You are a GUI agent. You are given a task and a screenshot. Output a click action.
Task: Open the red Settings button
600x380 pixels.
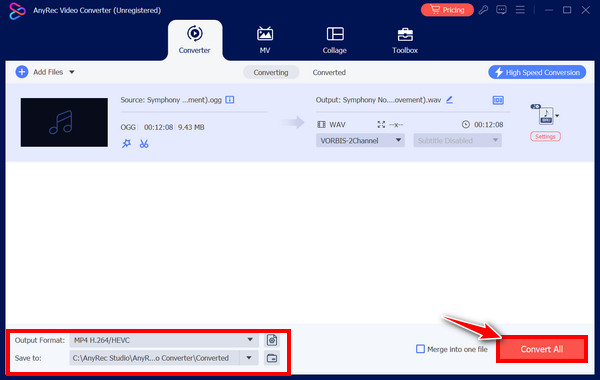coord(545,137)
